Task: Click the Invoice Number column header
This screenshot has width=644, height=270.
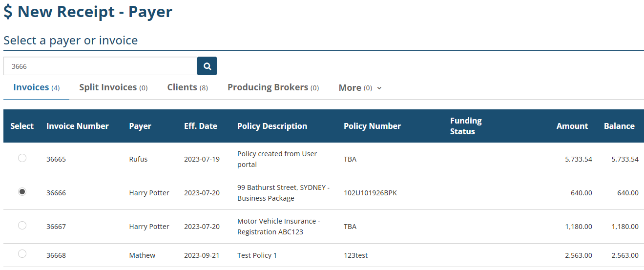Action: pos(78,126)
